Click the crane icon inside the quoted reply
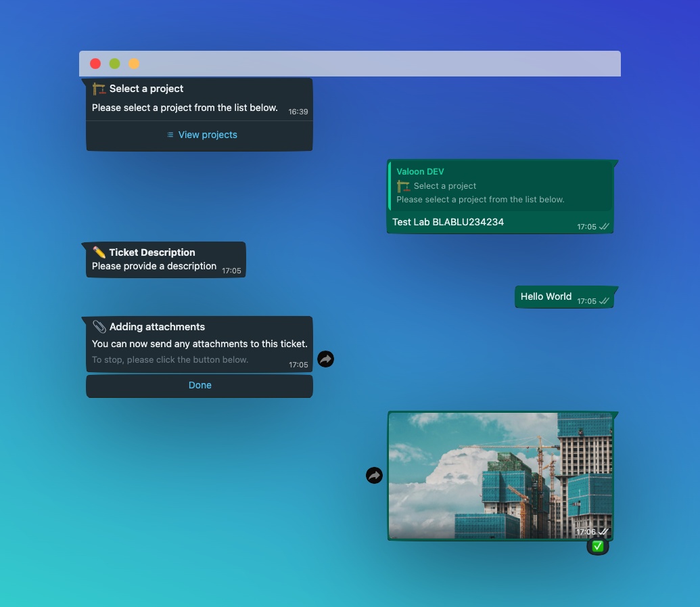 [x=404, y=186]
